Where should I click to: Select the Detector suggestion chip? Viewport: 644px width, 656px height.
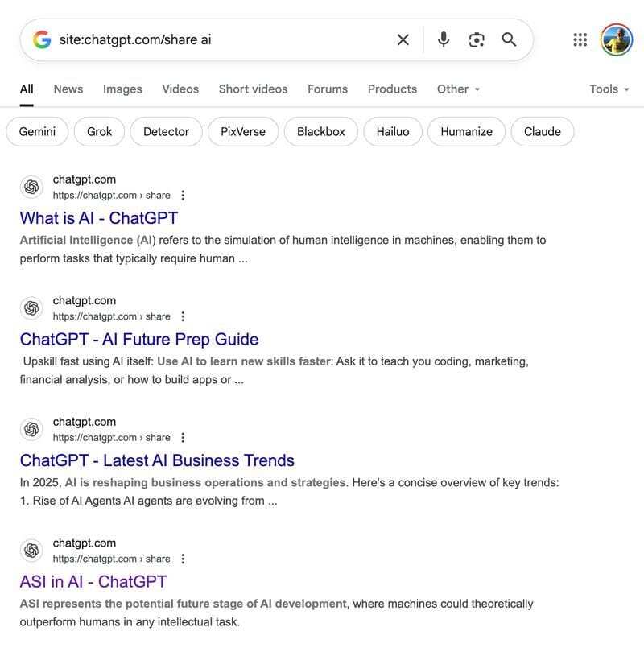166,132
